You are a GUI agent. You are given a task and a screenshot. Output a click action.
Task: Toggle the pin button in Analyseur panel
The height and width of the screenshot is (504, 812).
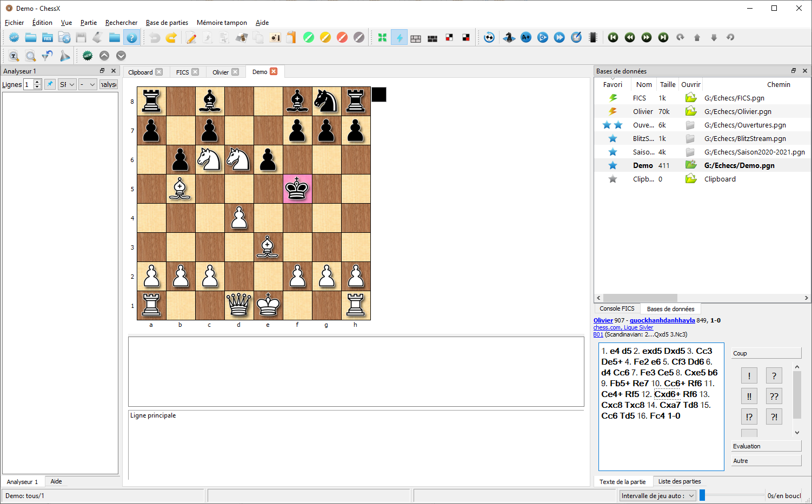(50, 84)
